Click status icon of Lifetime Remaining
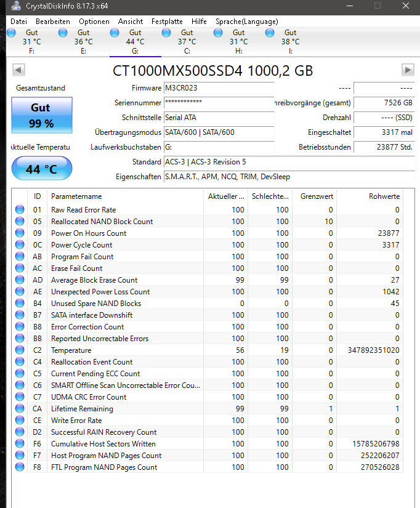The width and height of the screenshot is (420, 508). 20,408
